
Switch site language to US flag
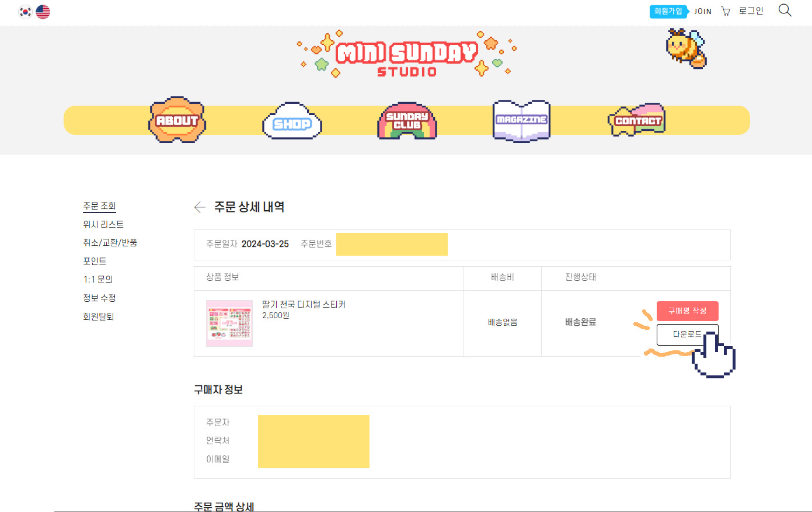(x=43, y=12)
